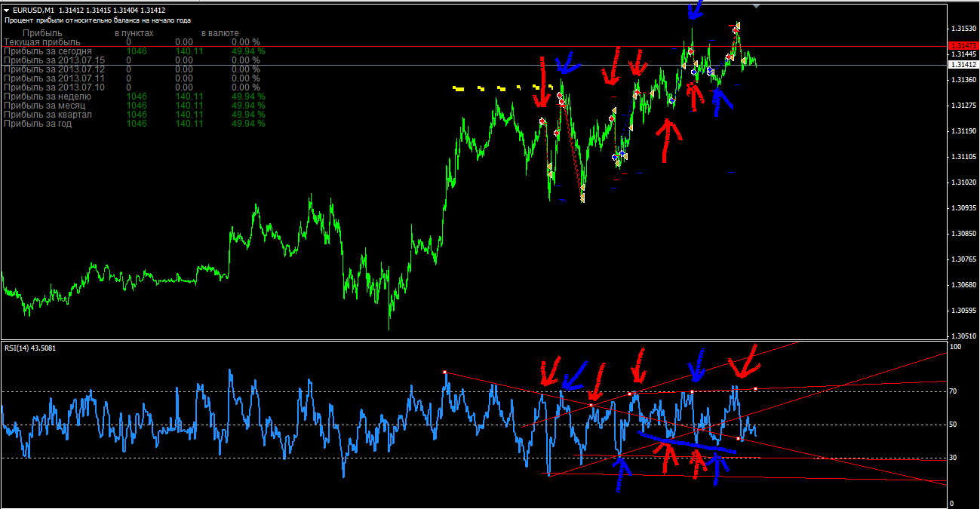Click the RSI(14) 43.5081 indicator label
The image size is (980, 509).
[x=30, y=348]
